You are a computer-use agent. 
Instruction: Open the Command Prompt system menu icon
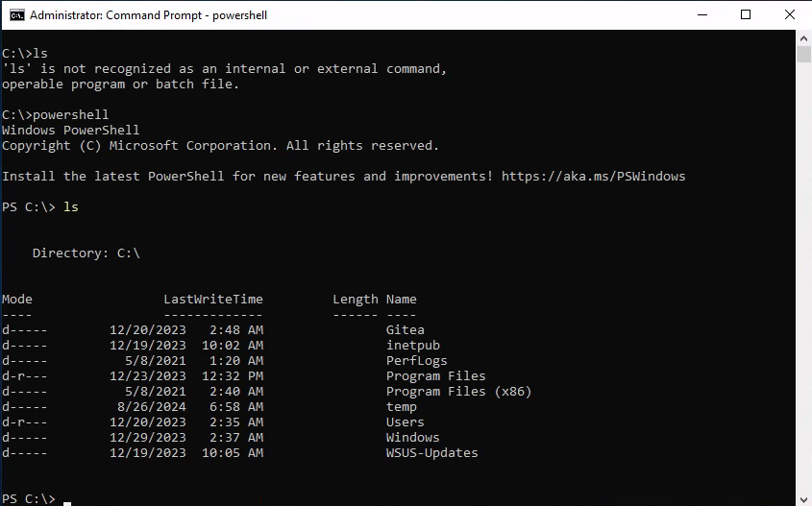click(x=16, y=15)
